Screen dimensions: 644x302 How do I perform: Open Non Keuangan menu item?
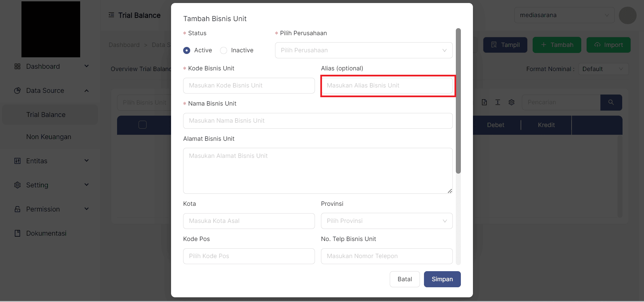(x=49, y=137)
